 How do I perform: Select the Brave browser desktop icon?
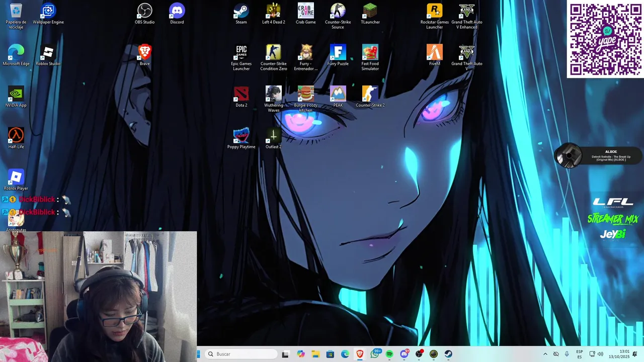coord(145,55)
